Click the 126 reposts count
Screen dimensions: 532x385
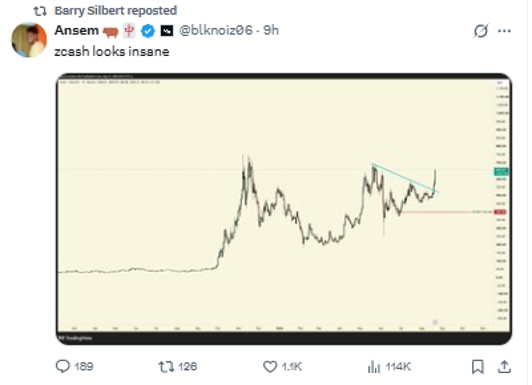187,367
